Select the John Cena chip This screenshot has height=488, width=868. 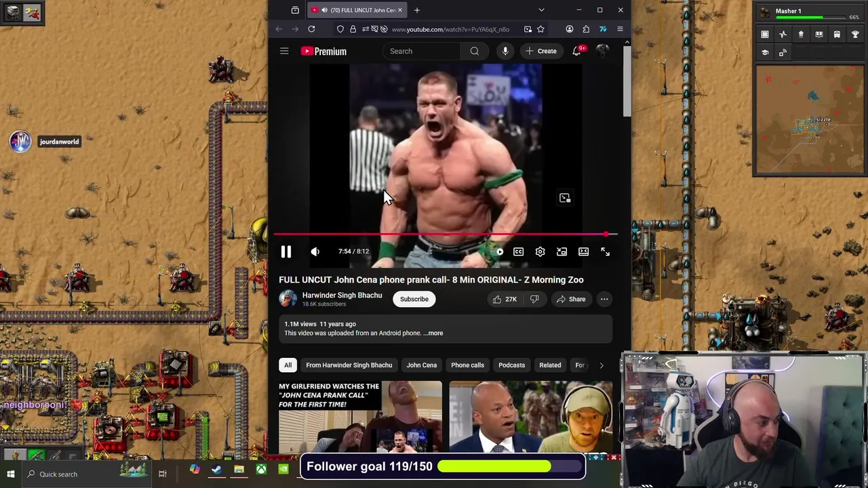click(x=421, y=365)
